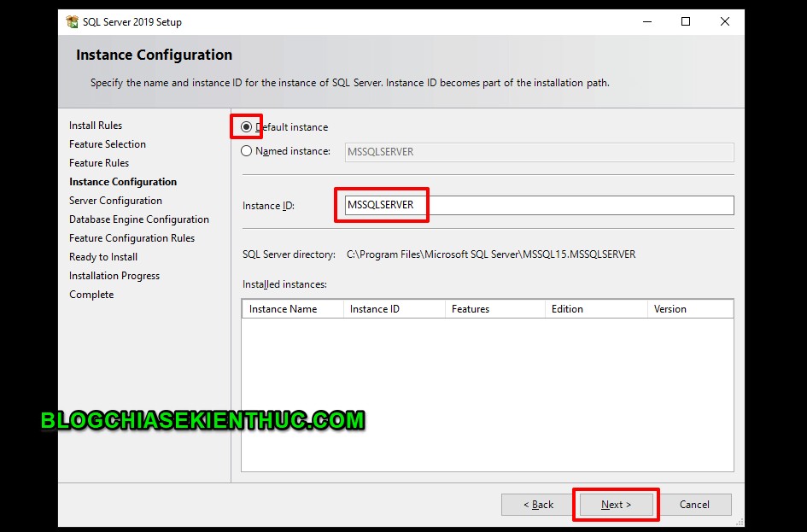This screenshot has height=532, width=807.
Task: Click the Instance Configuration step
Action: pyautogui.click(x=122, y=181)
